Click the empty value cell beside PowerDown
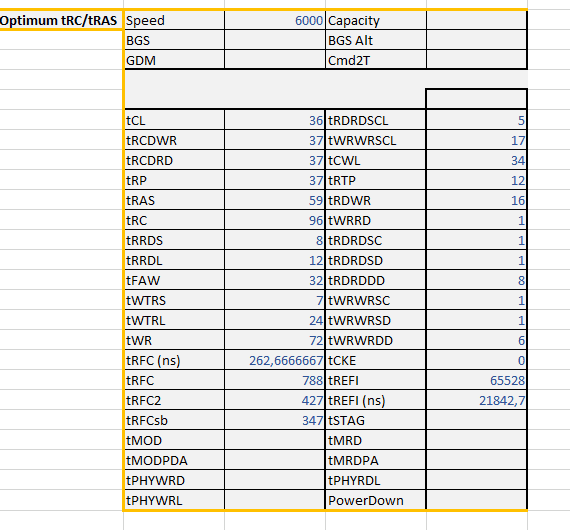This screenshot has height=530, width=570. click(x=476, y=500)
